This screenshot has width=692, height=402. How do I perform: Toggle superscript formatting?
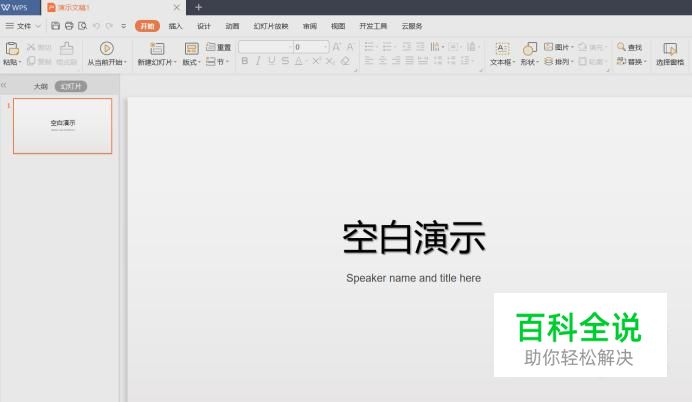pos(316,61)
